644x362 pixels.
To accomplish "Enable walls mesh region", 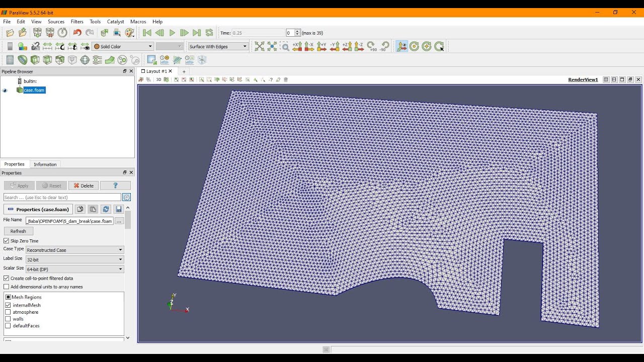I will click(8, 319).
